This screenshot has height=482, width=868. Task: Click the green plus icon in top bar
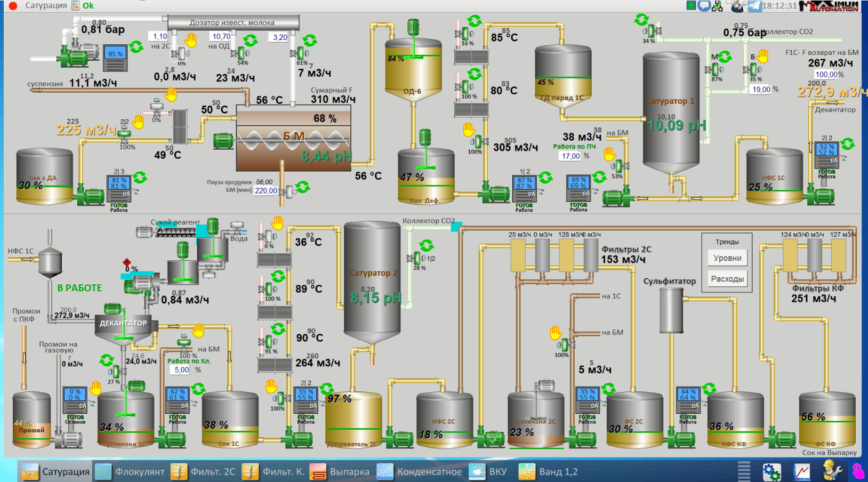[x=692, y=6]
